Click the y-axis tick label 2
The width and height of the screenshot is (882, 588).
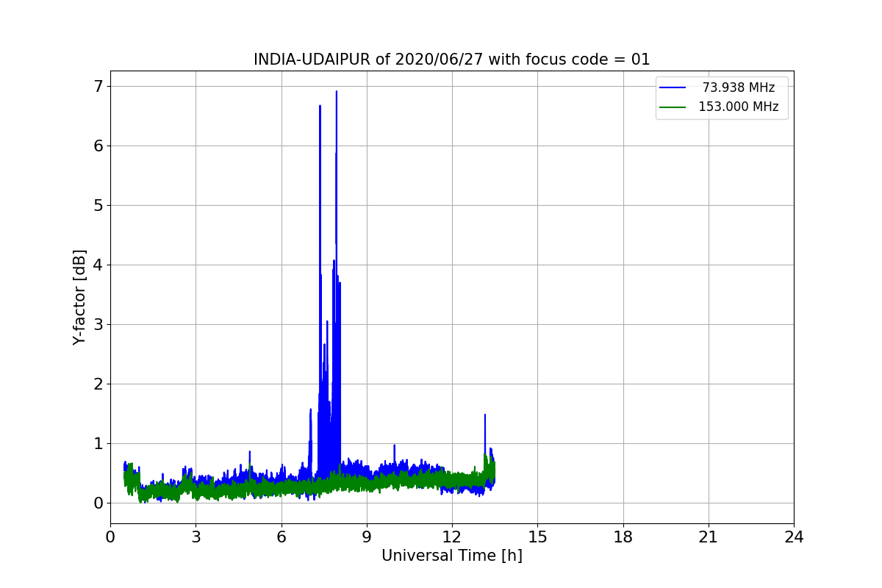(98, 384)
